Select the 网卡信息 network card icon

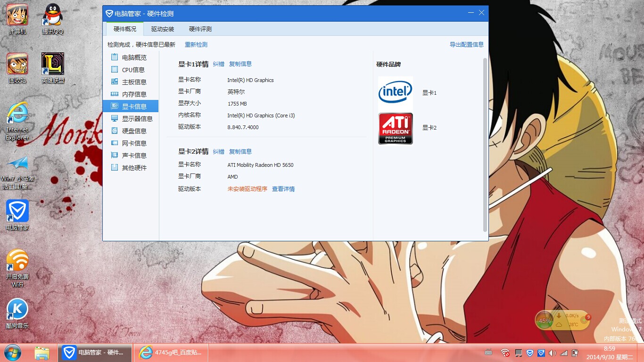[114, 143]
